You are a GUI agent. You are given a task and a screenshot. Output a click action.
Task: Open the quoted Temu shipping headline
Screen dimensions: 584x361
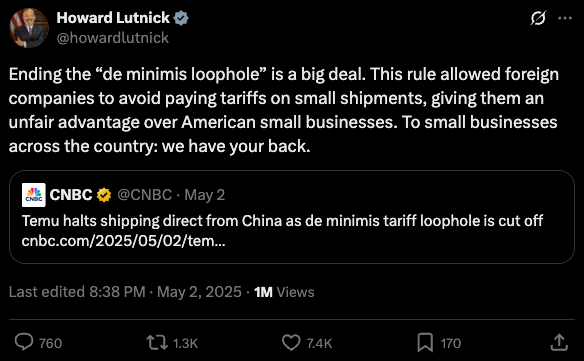[x=282, y=221]
